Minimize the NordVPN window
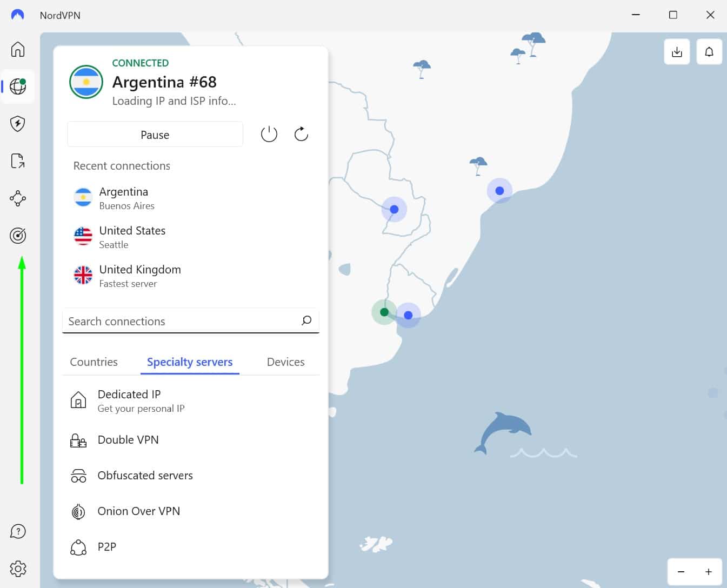 (636, 15)
